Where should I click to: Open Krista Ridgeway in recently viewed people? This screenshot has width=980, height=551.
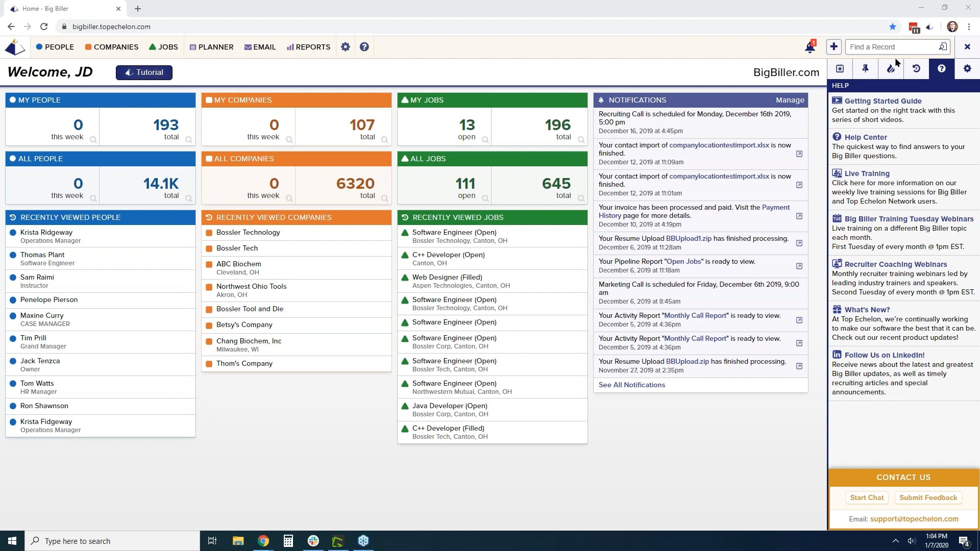46,232
